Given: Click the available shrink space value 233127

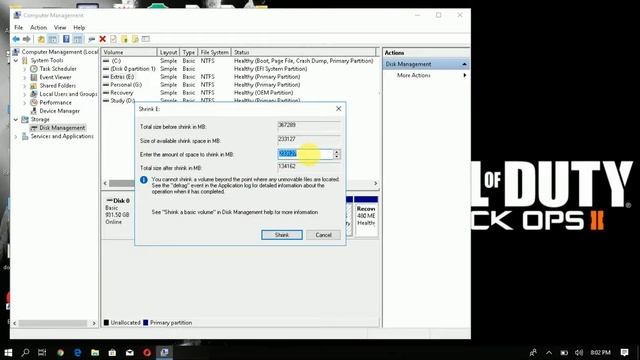Looking at the screenshot, I should point(308,139).
